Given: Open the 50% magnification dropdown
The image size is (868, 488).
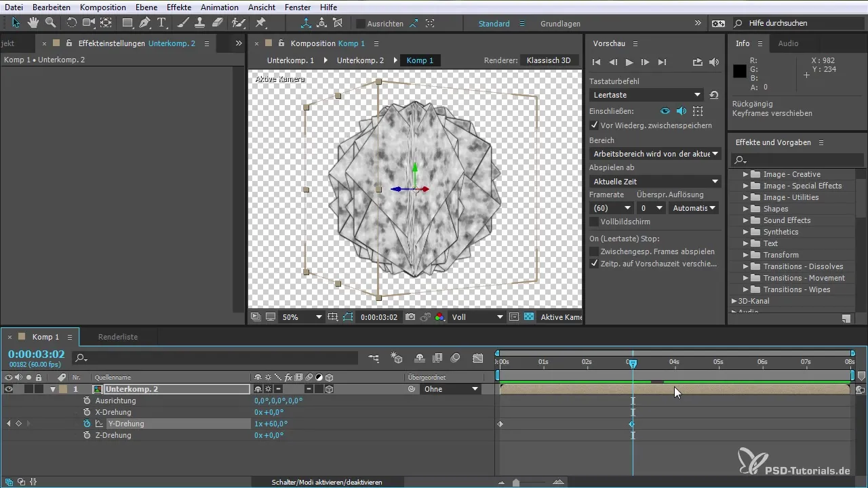Looking at the screenshot, I should 302,317.
